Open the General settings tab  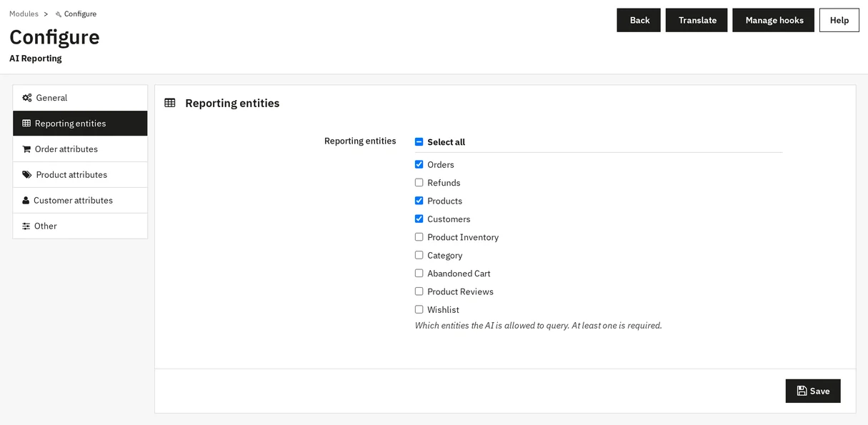pyautogui.click(x=80, y=98)
